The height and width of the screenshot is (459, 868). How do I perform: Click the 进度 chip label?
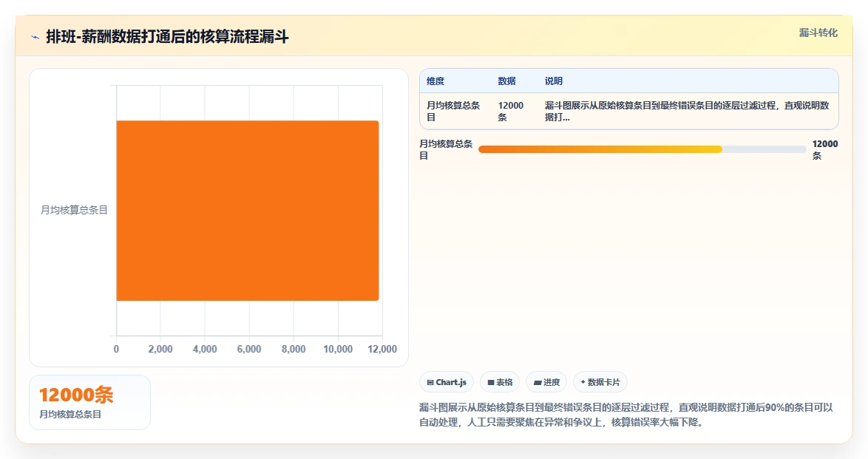tap(552, 382)
